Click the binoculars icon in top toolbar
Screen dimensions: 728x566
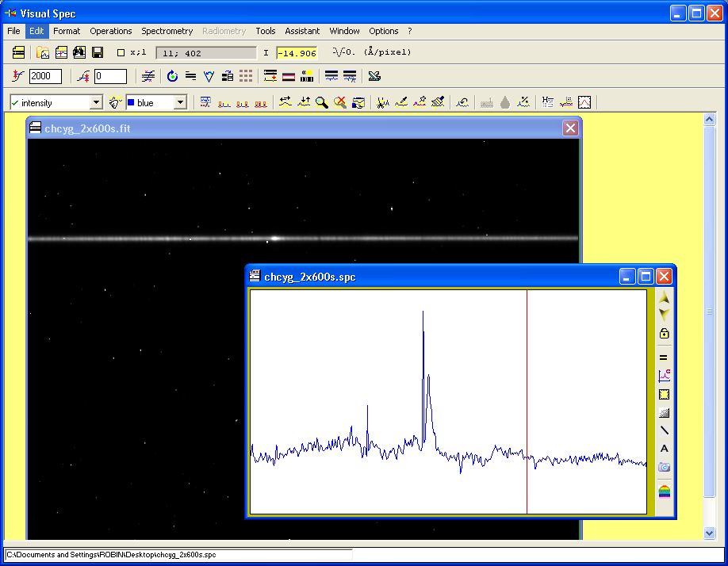79,52
